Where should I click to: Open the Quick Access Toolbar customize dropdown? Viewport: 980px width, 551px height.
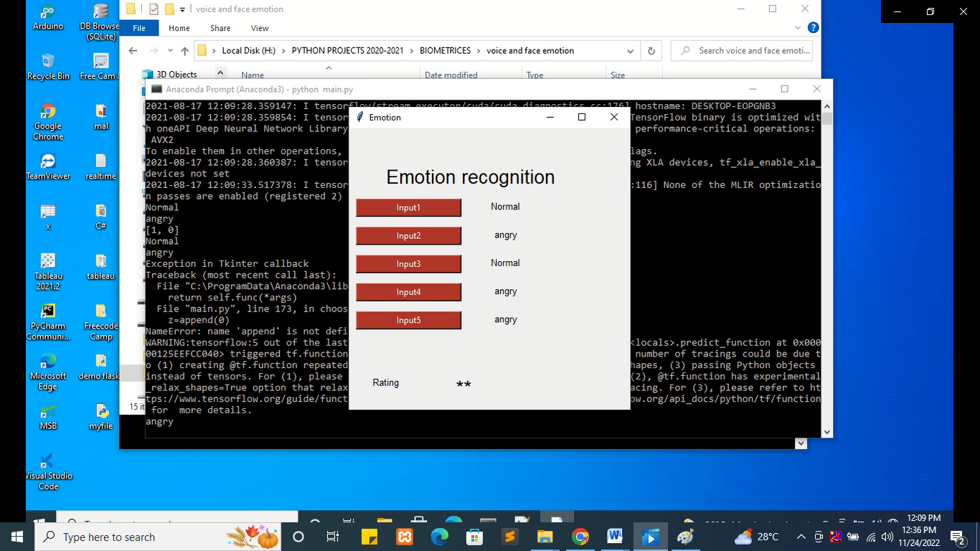(x=182, y=9)
